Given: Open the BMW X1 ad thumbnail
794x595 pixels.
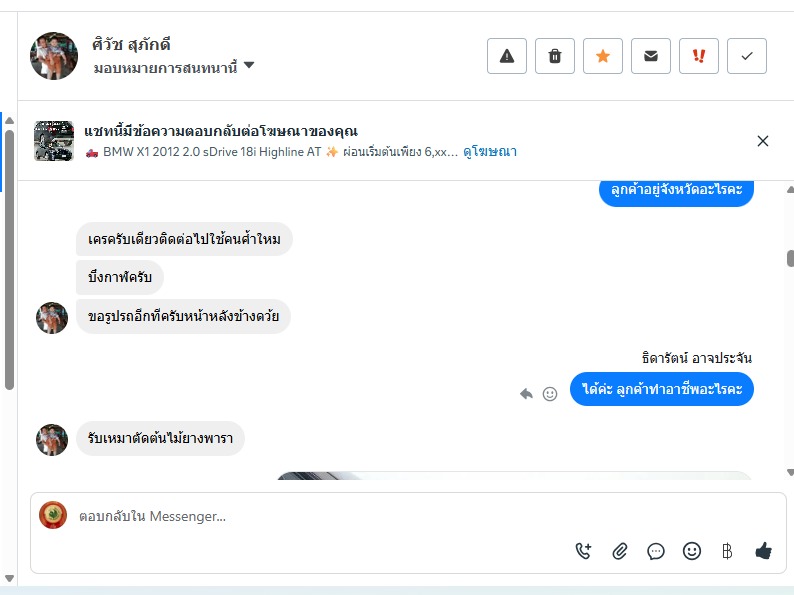Looking at the screenshot, I should (x=54, y=141).
